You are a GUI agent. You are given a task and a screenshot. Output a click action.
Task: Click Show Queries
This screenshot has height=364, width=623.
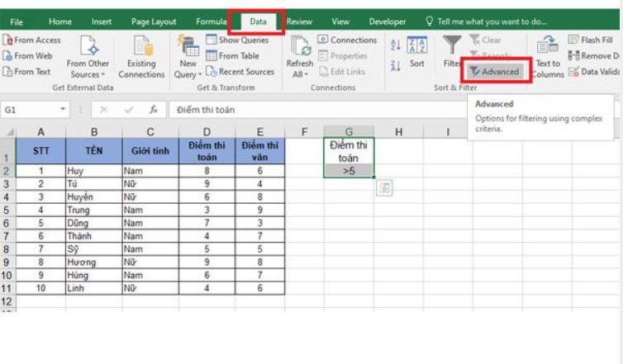point(237,40)
